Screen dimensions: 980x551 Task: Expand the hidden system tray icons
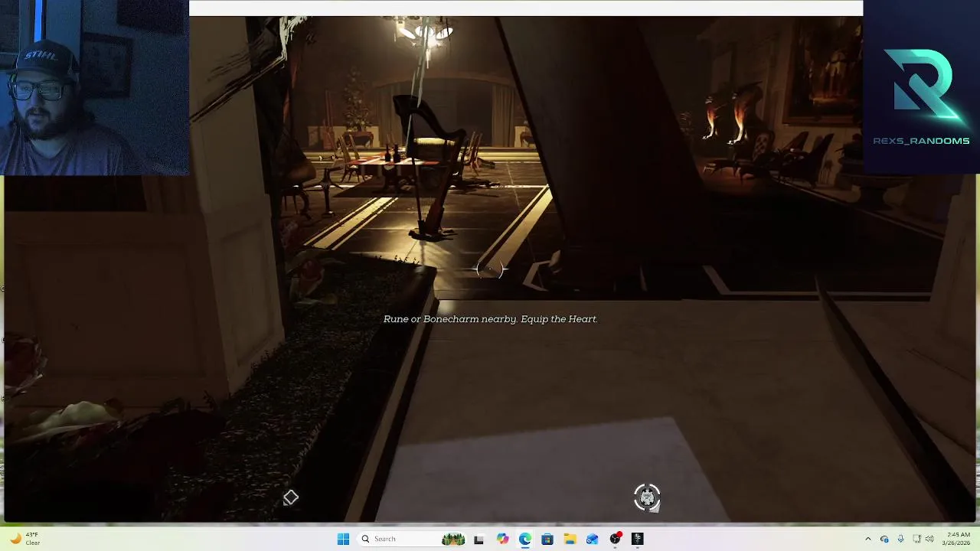[867, 539]
